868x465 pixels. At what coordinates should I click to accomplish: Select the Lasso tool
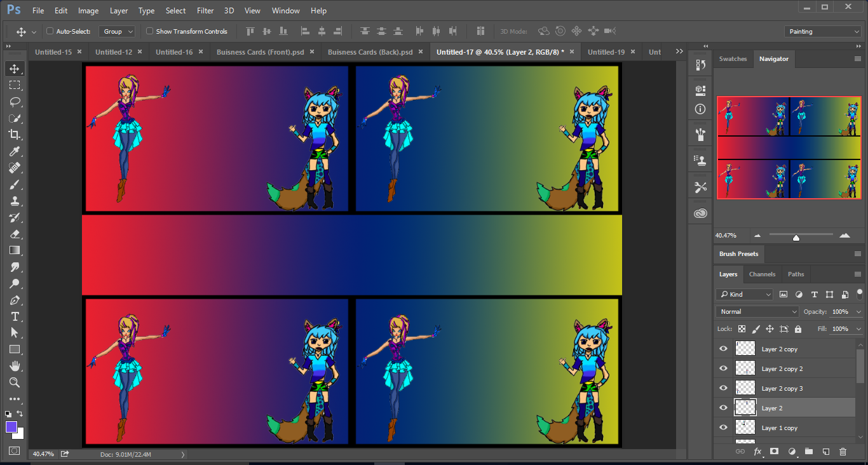click(x=14, y=102)
